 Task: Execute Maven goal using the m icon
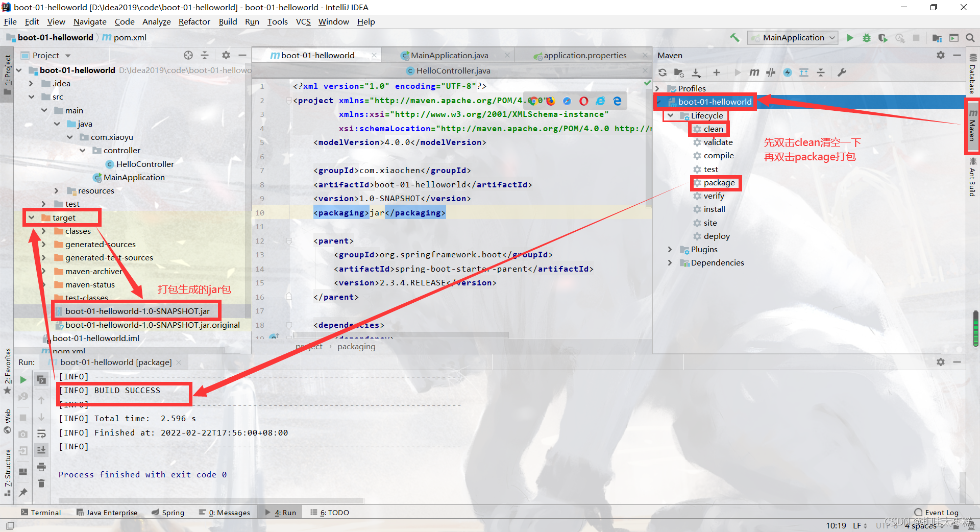point(754,72)
